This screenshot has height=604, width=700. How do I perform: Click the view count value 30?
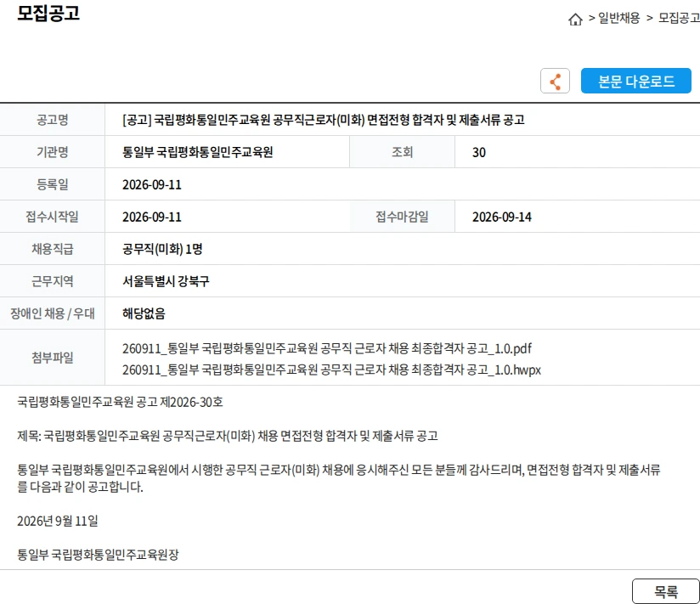pyautogui.click(x=478, y=152)
